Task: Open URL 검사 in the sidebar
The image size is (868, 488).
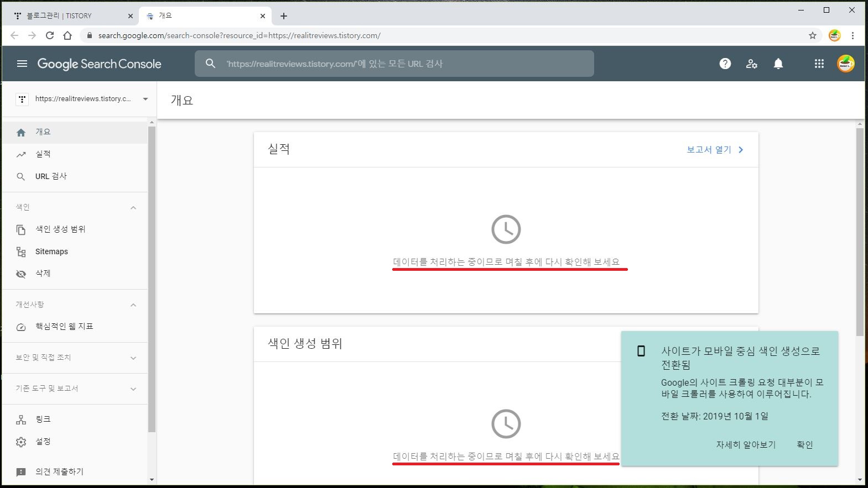Action: click(x=75, y=176)
